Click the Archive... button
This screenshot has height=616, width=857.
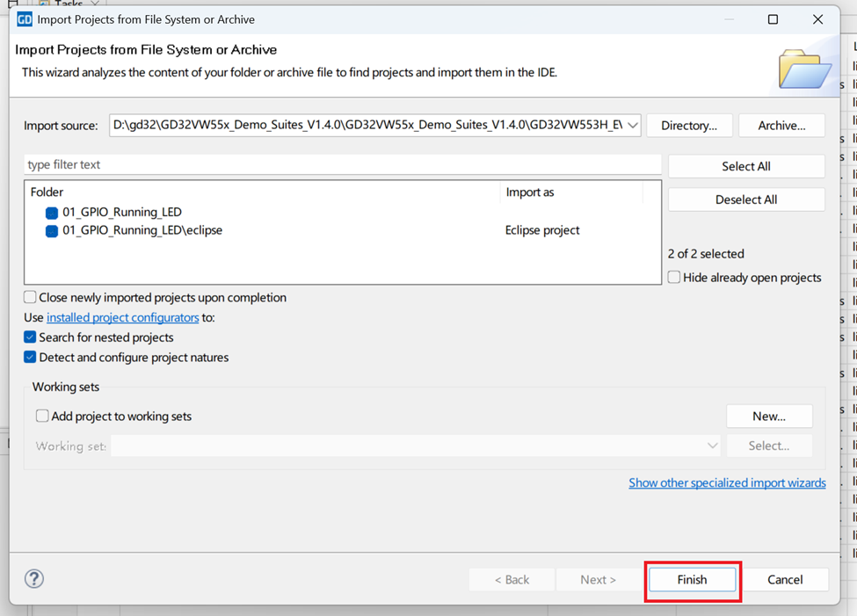click(x=781, y=126)
